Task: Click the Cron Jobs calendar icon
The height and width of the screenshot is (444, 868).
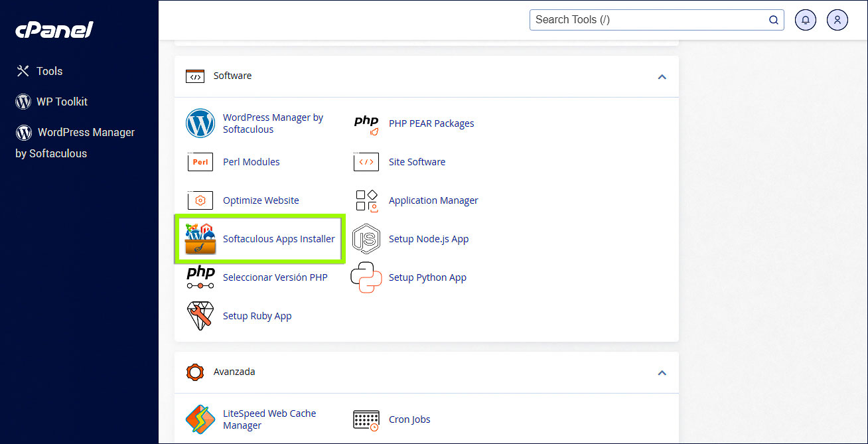Action: pos(366,419)
